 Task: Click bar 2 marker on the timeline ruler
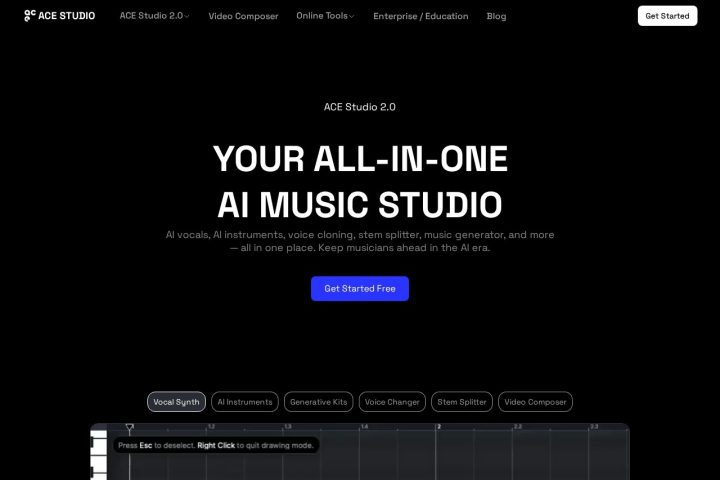[439, 427]
